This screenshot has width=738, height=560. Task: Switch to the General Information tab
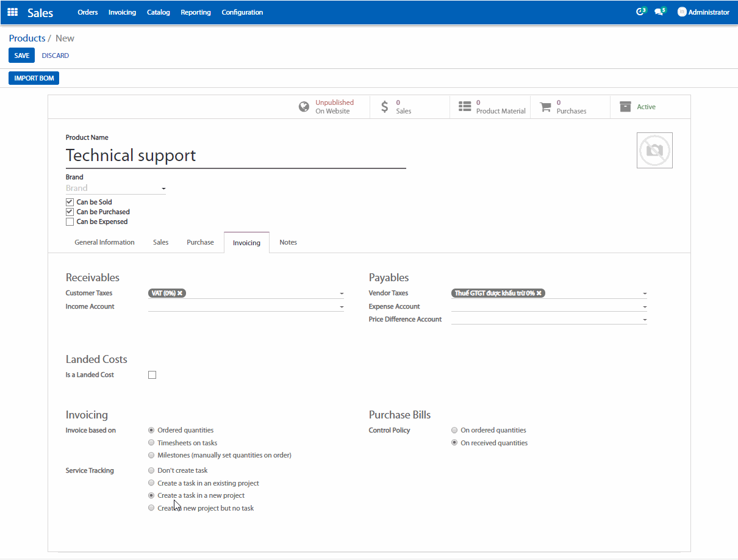104,242
